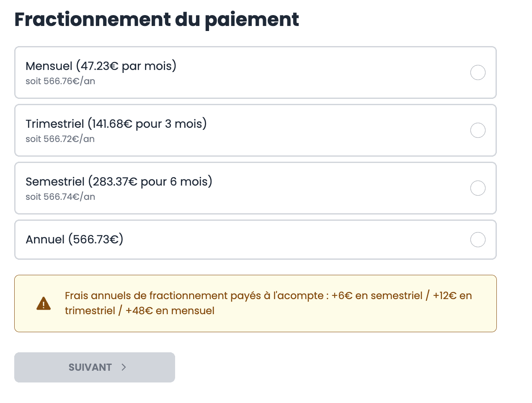
Task: Select the Semestriel radio button
Action: click(x=478, y=188)
